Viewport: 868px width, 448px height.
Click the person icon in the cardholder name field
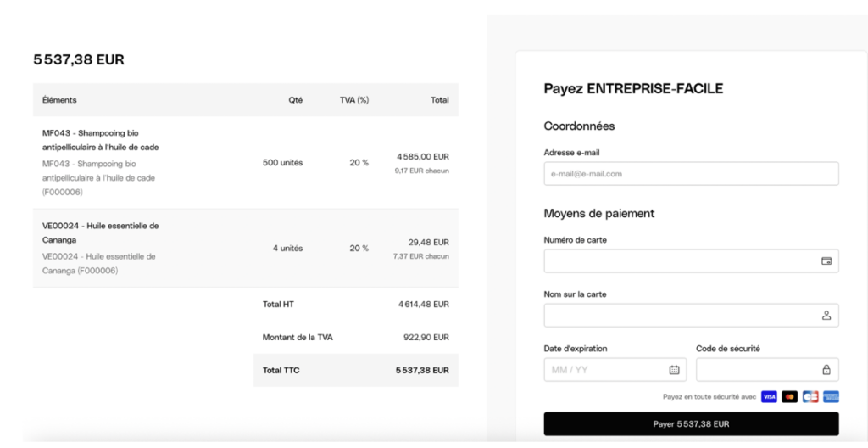(x=826, y=316)
